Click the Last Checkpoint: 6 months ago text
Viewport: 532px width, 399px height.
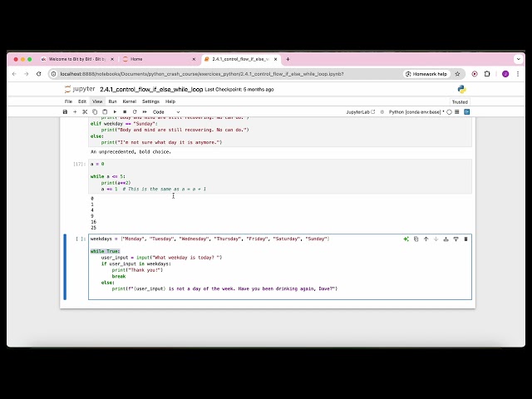pyautogui.click(x=239, y=90)
